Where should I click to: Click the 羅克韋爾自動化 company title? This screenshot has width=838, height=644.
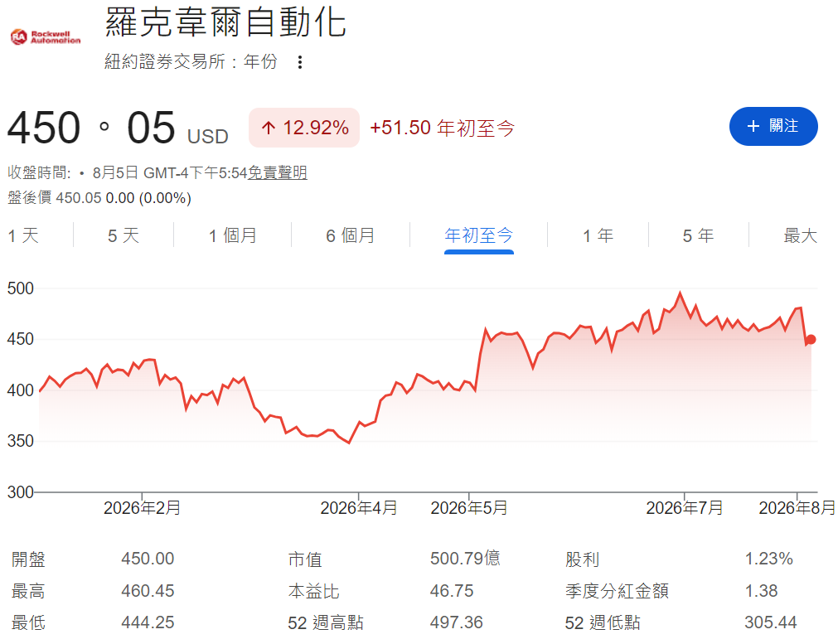225,22
